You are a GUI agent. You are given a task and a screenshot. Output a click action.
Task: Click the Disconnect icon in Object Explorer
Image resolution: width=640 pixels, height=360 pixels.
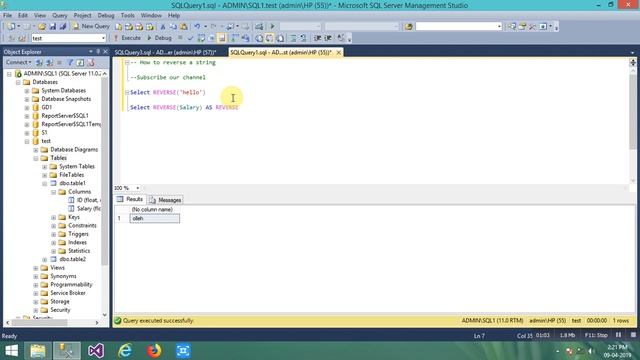tap(49, 62)
